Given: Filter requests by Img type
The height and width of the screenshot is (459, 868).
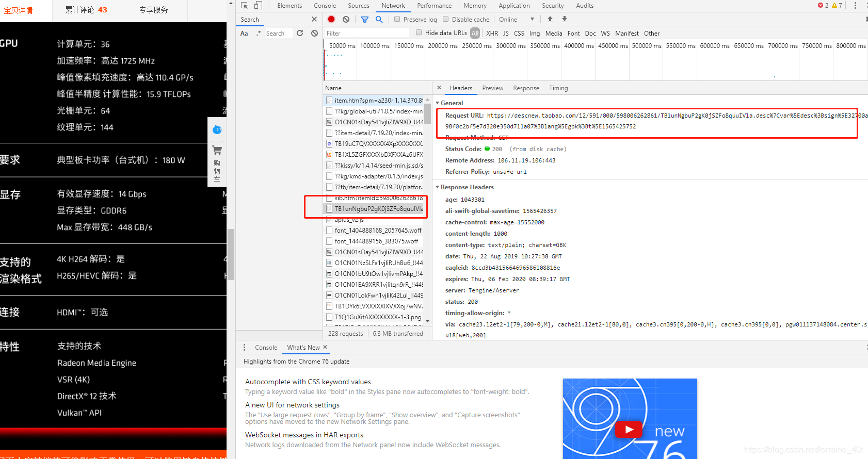Looking at the screenshot, I should coord(535,33).
